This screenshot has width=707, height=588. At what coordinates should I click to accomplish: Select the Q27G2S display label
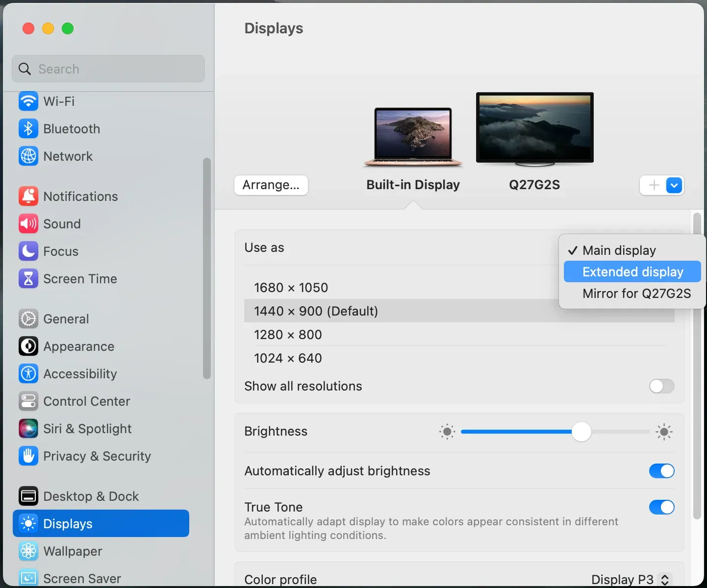click(x=534, y=185)
